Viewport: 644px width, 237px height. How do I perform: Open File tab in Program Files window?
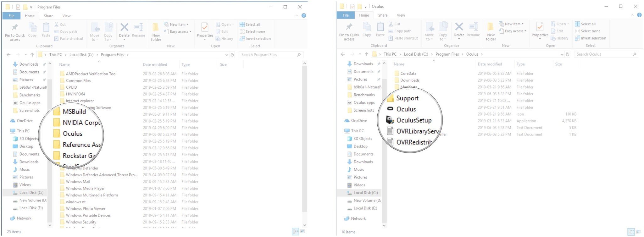(11, 16)
